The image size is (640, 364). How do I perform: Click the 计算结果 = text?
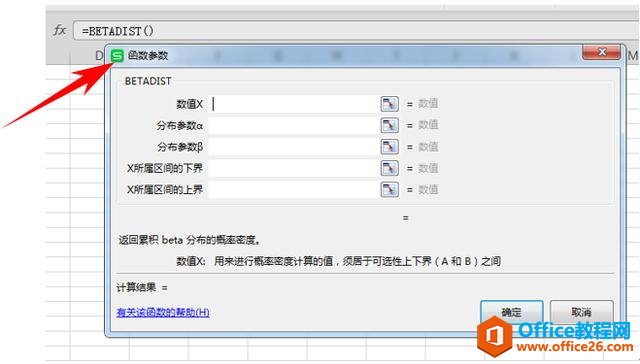click(x=142, y=288)
